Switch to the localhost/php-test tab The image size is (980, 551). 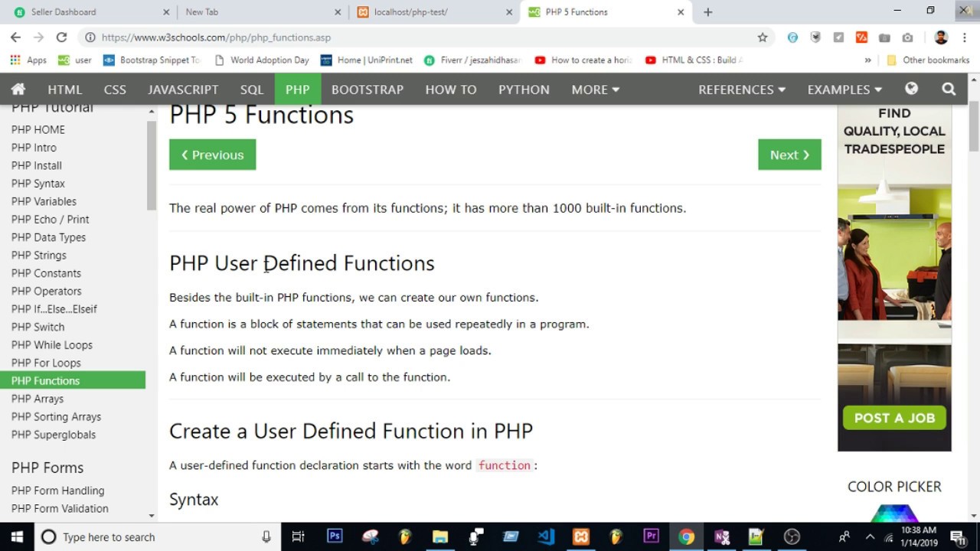point(433,11)
